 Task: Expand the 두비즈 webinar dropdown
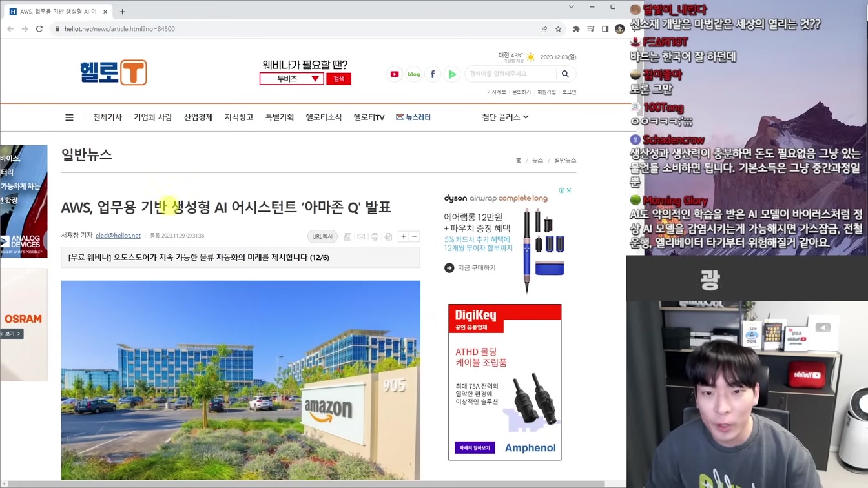292,79
